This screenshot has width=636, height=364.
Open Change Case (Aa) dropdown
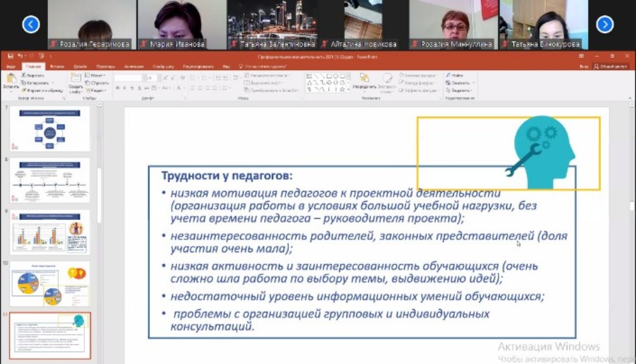tap(166, 88)
